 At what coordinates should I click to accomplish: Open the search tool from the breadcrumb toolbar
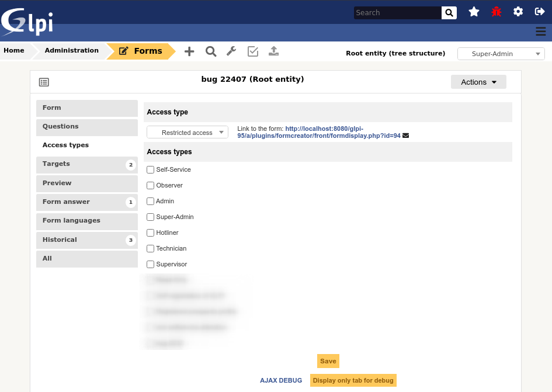(x=210, y=51)
